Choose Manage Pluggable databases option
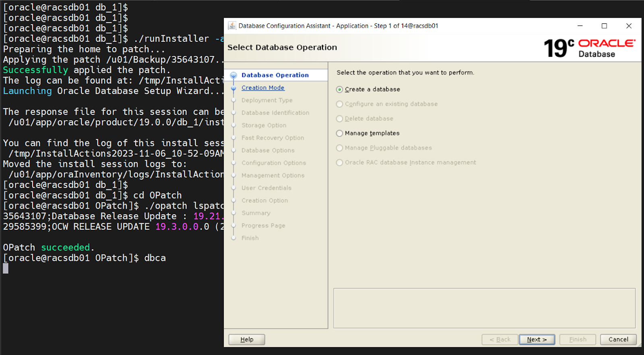 [339, 148]
